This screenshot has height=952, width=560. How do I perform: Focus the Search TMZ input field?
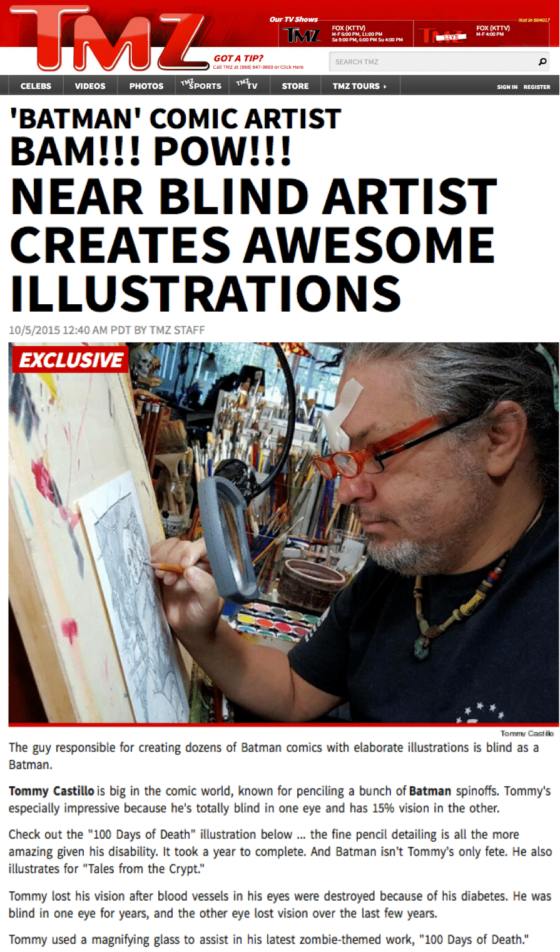click(x=432, y=61)
